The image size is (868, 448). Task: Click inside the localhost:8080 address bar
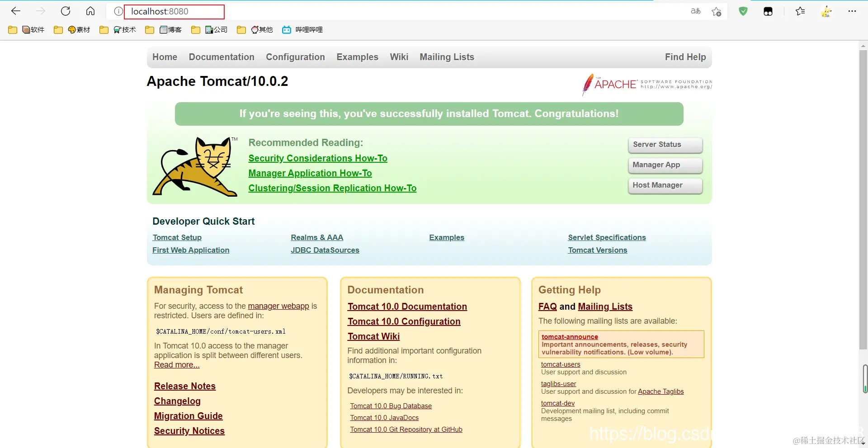(175, 11)
